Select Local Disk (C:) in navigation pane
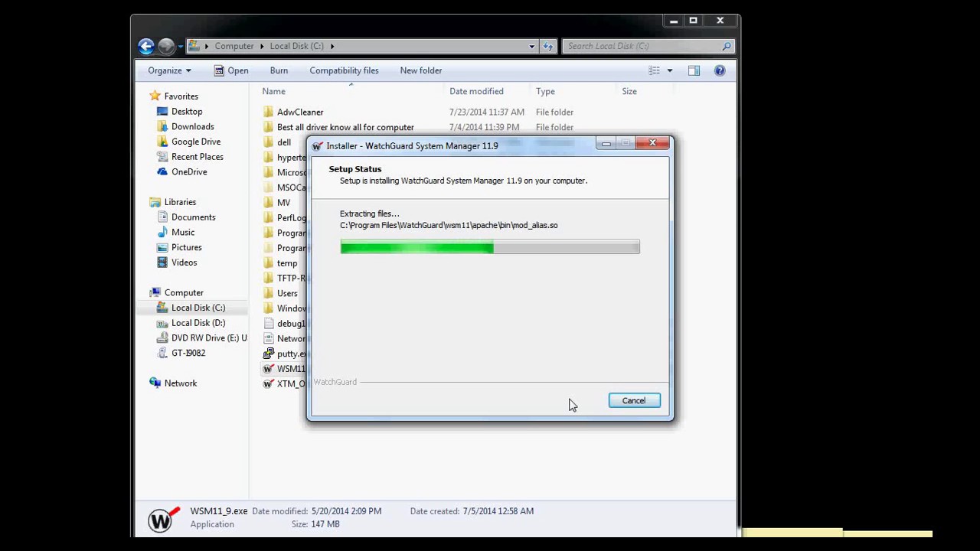This screenshot has width=980, height=551. click(198, 308)
